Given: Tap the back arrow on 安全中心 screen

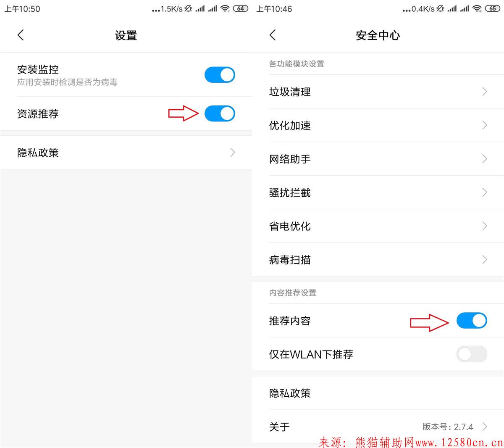Looking at the screenshot, I should point(273,35).
